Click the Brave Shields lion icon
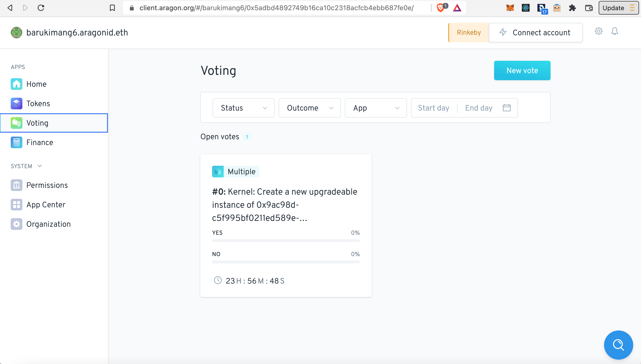The image size is (641, 364). tap(440, 8)
